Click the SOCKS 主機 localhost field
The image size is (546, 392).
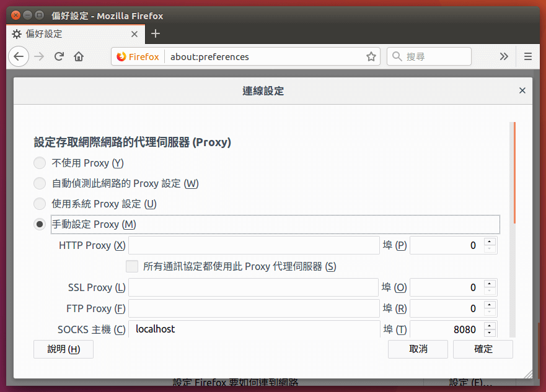click(248, 329)
